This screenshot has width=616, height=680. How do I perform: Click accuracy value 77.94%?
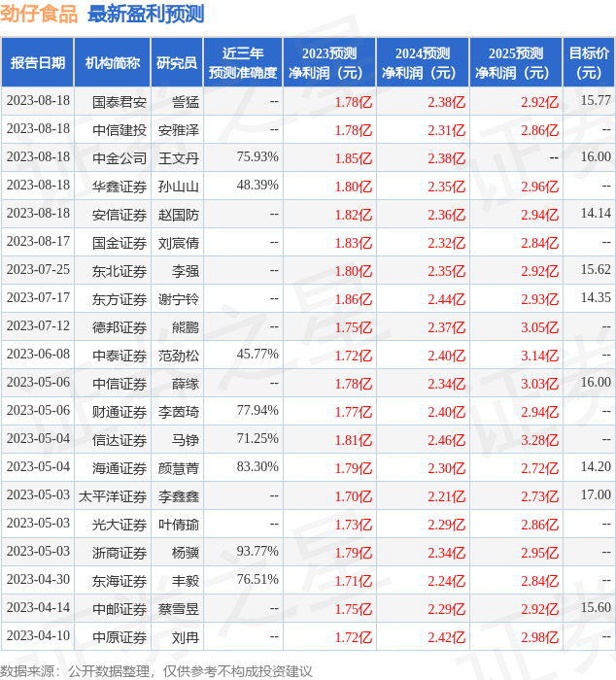[257, 410]
